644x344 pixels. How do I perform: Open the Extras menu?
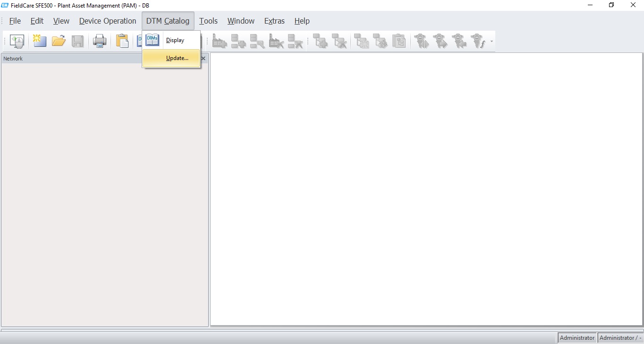[274, 21]
